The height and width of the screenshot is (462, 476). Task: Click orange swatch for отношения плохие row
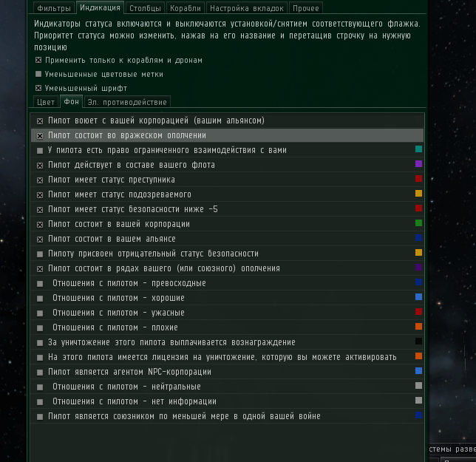point(418,326)
